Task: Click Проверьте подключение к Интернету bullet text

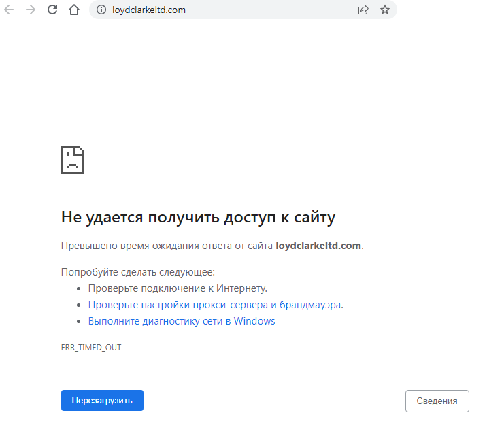Action: [x=177, y=288]
